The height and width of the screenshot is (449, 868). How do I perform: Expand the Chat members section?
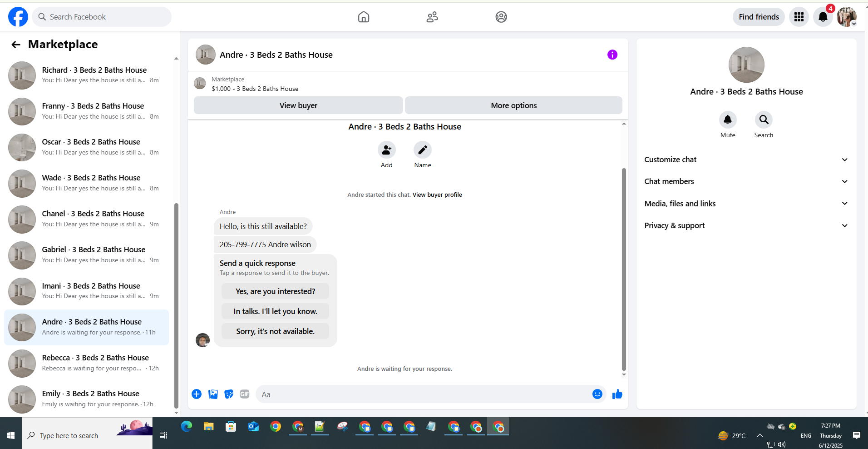point(746,181)
